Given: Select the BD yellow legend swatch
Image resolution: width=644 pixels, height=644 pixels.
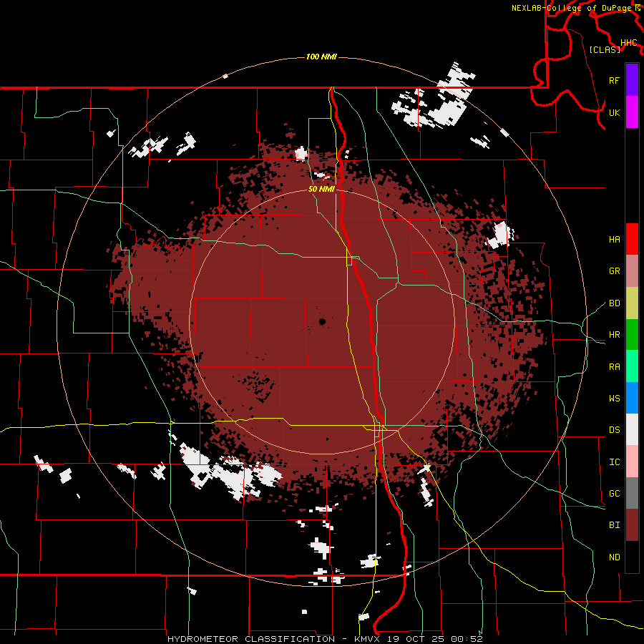Looking at the screenshot, I should 632,303.
